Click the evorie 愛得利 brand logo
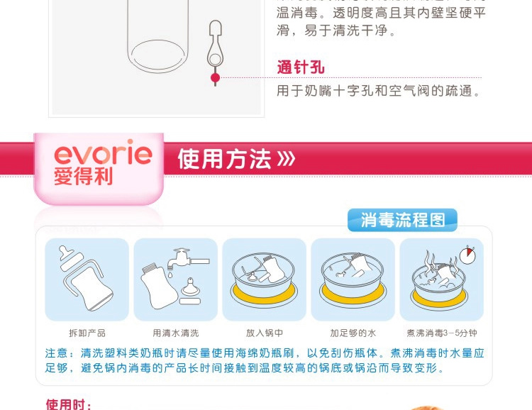 pos(103,162)
